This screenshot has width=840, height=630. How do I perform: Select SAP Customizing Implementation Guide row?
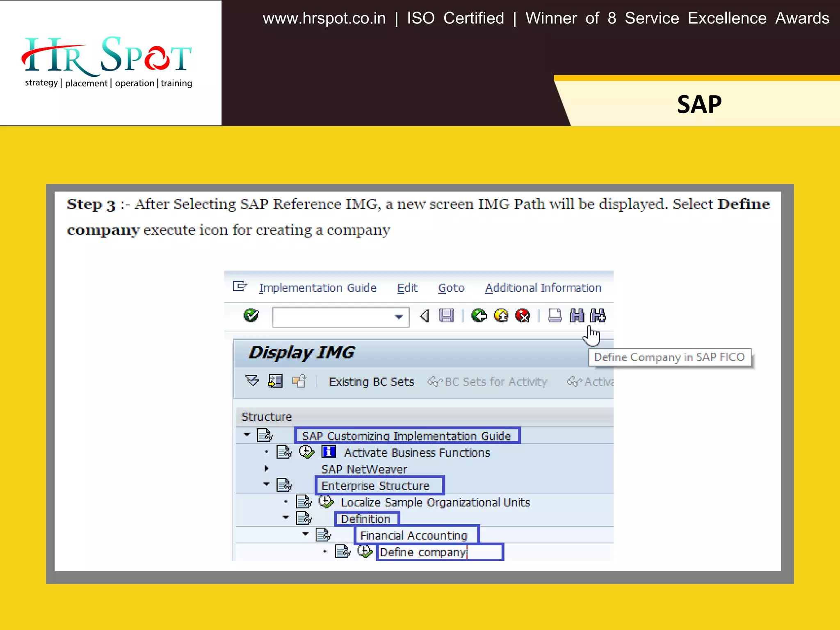pos(425,436)
